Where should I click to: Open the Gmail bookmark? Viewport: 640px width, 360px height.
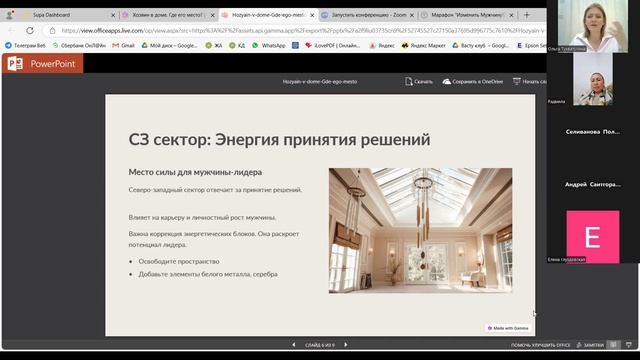click(x=123, y=46)
